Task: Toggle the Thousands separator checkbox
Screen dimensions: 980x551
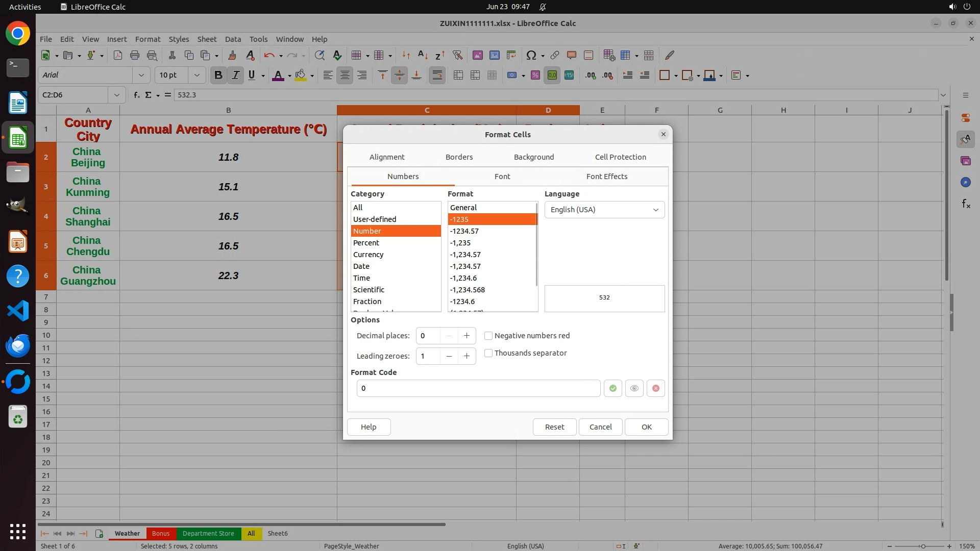Action: [x=488, y=353]
